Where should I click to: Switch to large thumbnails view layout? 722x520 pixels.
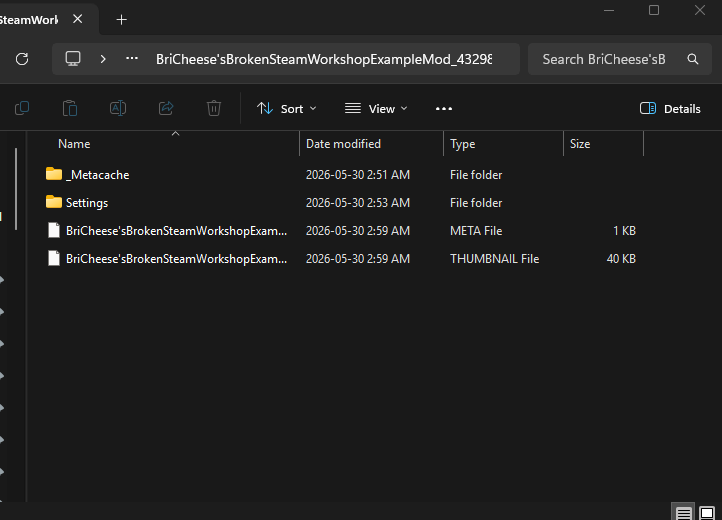point(707,513)
